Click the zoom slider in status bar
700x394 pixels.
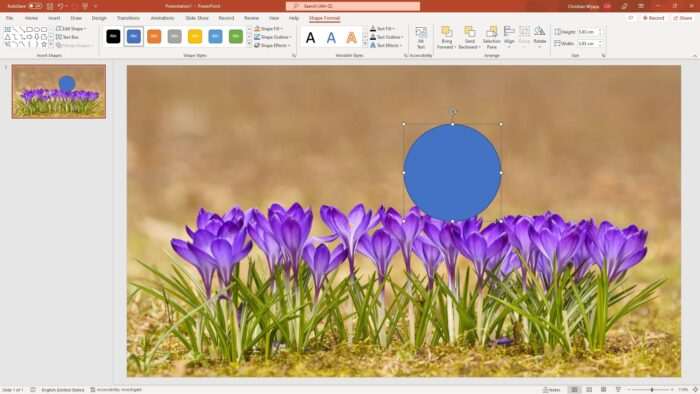point(651,390)
